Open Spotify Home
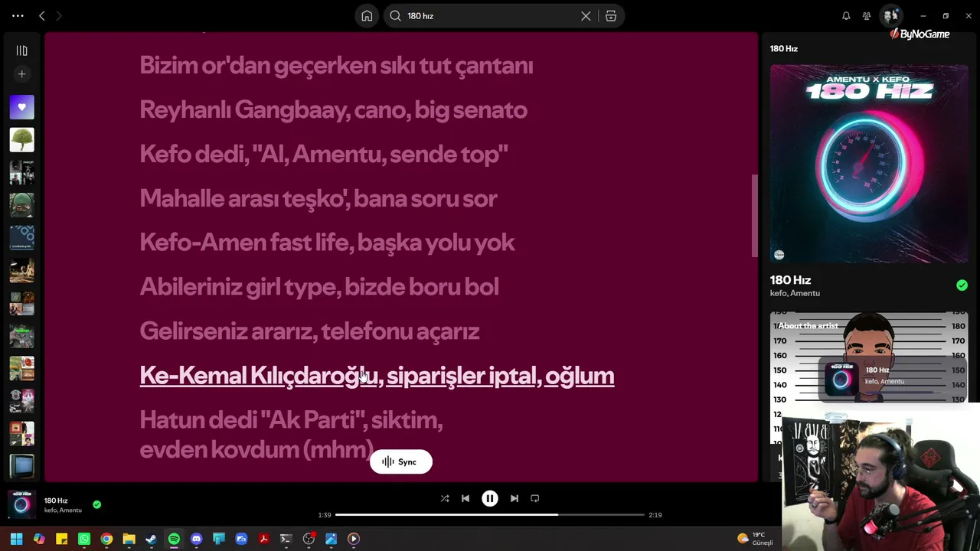The height and width of the screenshot is (551, 980). tap(367, 15)
